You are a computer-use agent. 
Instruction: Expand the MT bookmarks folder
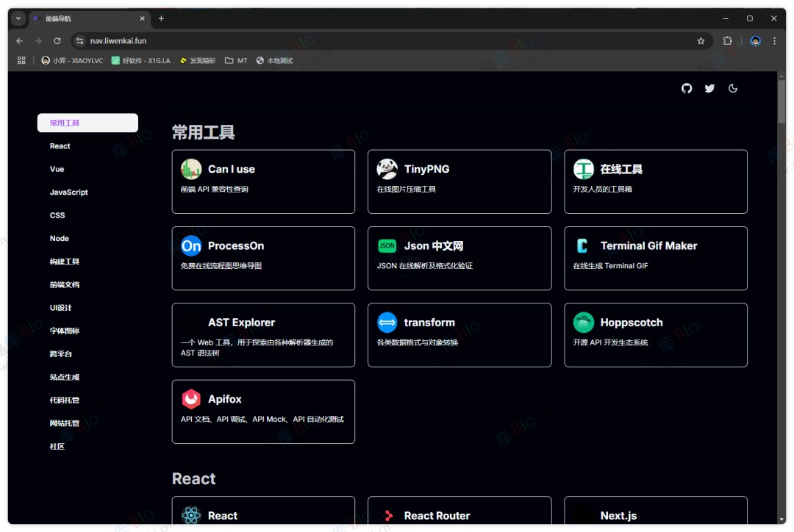point(236,60)
